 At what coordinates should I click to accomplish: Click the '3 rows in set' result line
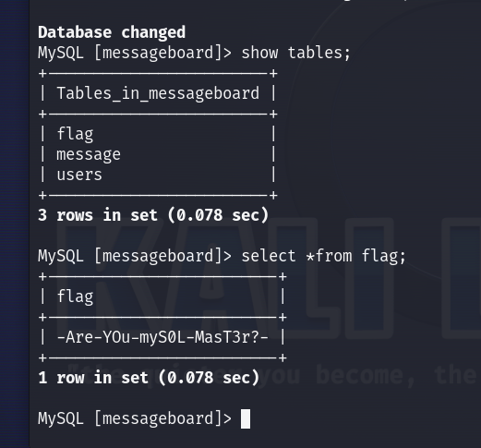click(x=153, y=215)
